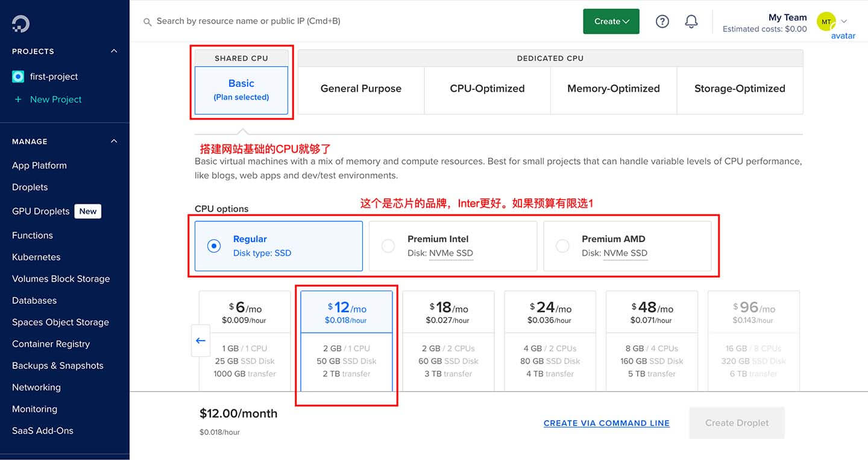Select the Regular CPU radio button
Image resolution: width=868 pixels, height=460 pixels.
tap(214, 246)
